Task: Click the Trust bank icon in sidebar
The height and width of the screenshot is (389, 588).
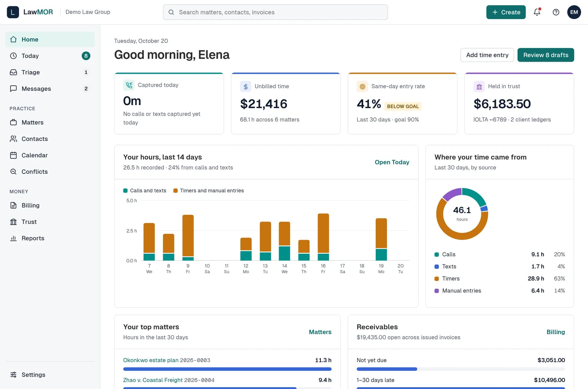Action: tap(13, 222)
